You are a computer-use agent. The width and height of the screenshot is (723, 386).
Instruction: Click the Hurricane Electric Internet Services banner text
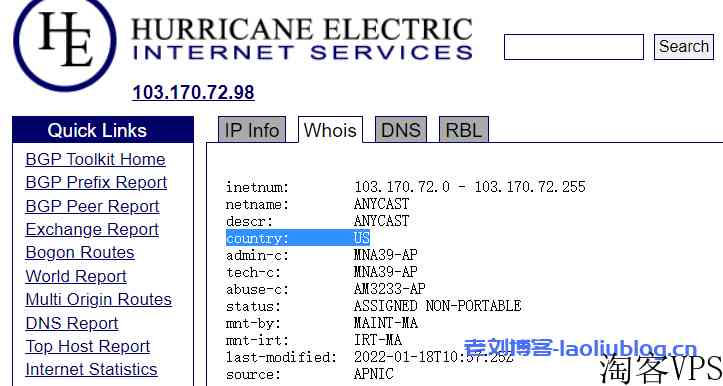coord(302,39)
